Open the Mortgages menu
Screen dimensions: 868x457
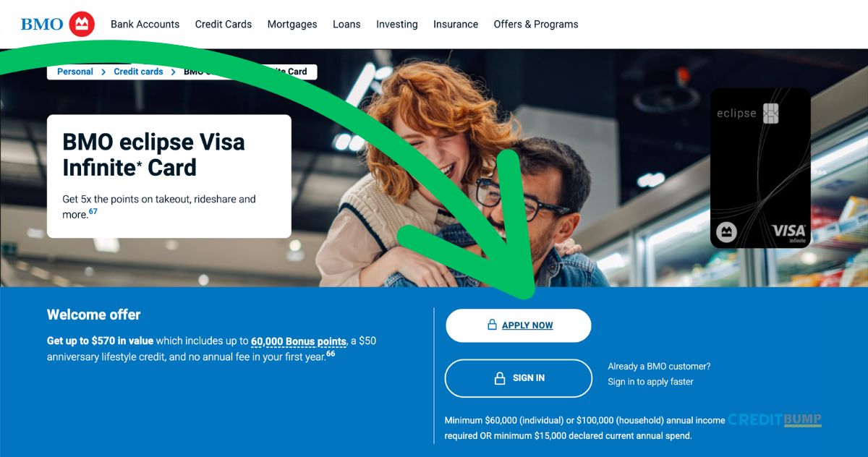pyautogui.click(x=292, y=24)
